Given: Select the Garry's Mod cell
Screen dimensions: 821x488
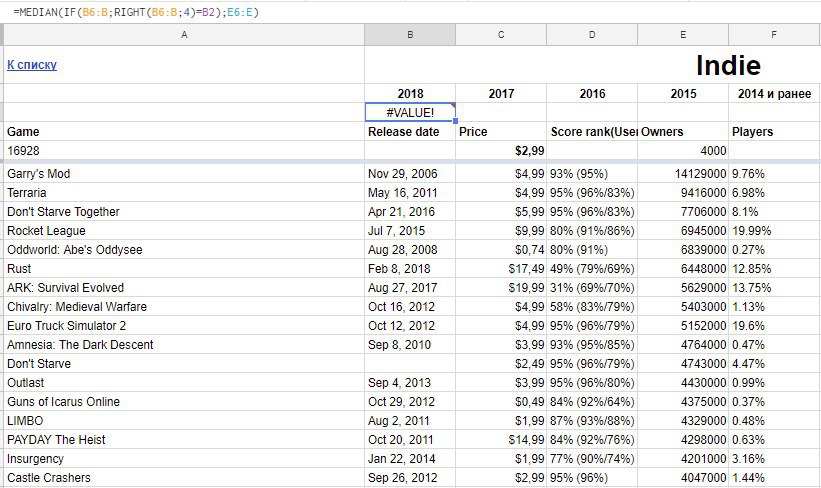Looking at the screenshot, I should [184, 173].
